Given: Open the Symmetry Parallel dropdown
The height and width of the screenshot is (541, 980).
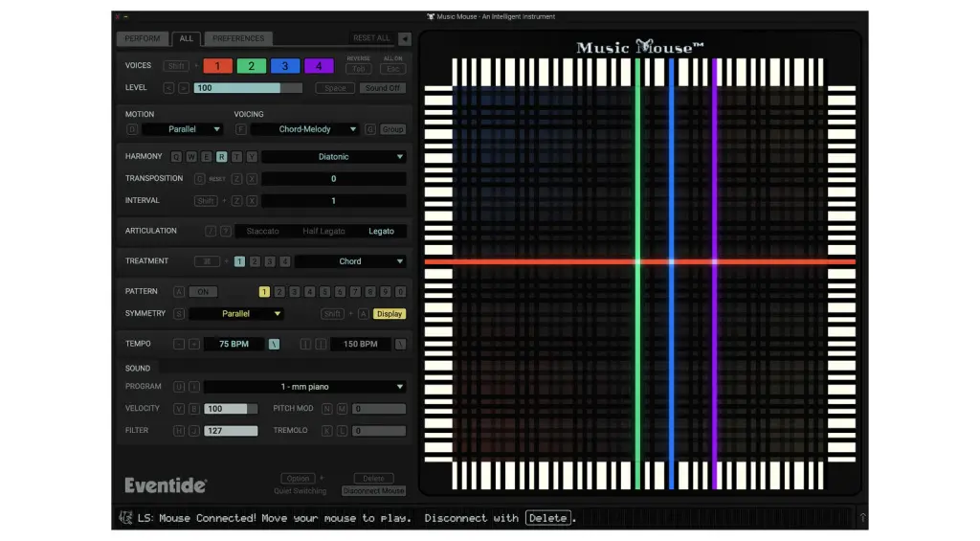Looking at the screenshot, I should click(x=235, y=314).
